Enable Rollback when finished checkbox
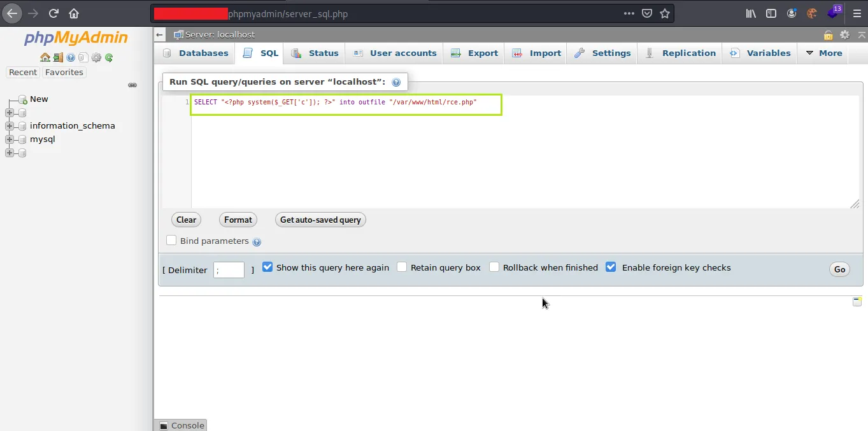 point(494,267)
